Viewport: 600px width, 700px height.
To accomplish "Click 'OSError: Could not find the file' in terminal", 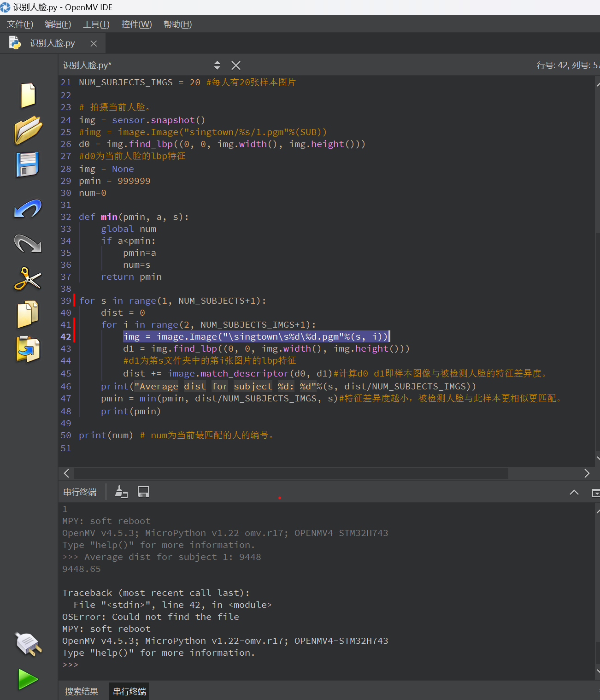I will click(x=151, y=617).
